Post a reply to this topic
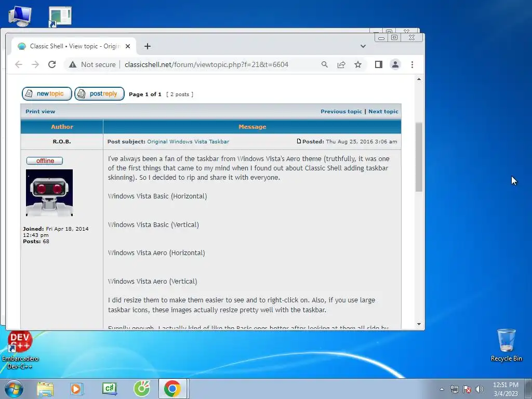Viewport: 532px width, 399px height. click(x=99, y=94)
